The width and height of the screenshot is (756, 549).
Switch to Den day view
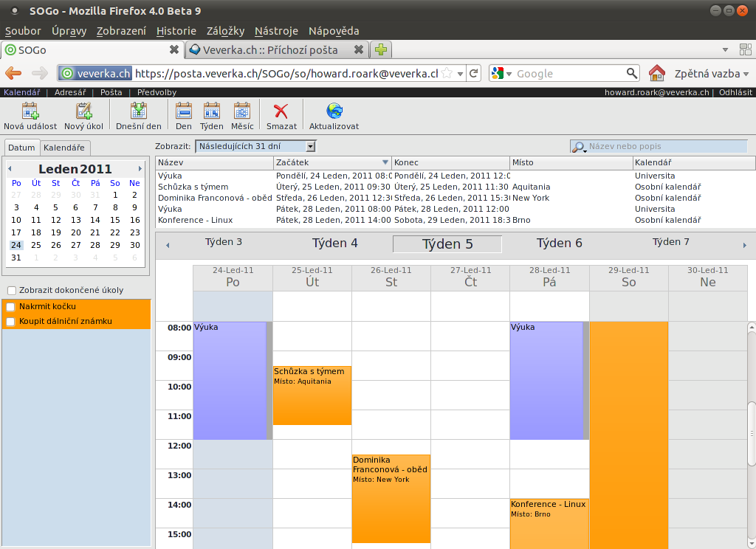click(x=184, y=111)
